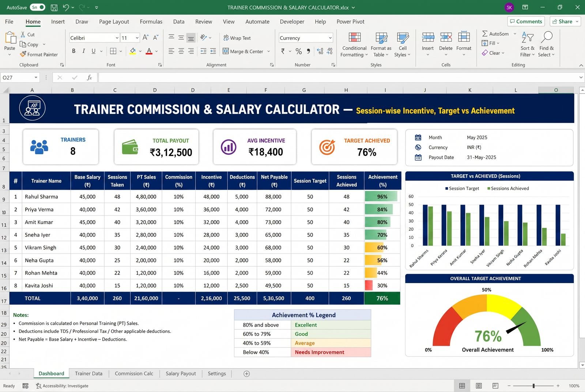Screen dimensions: 585x392
Task: Open Merge & Center dropdown arrow
Action: [x=269, y=52]
